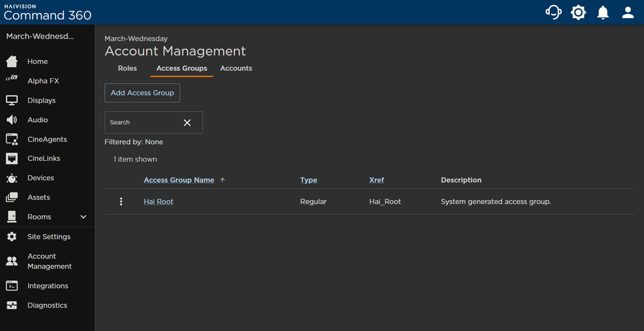
Task: Click 'System generated access group.' description
Action: (x=496, y=201)
